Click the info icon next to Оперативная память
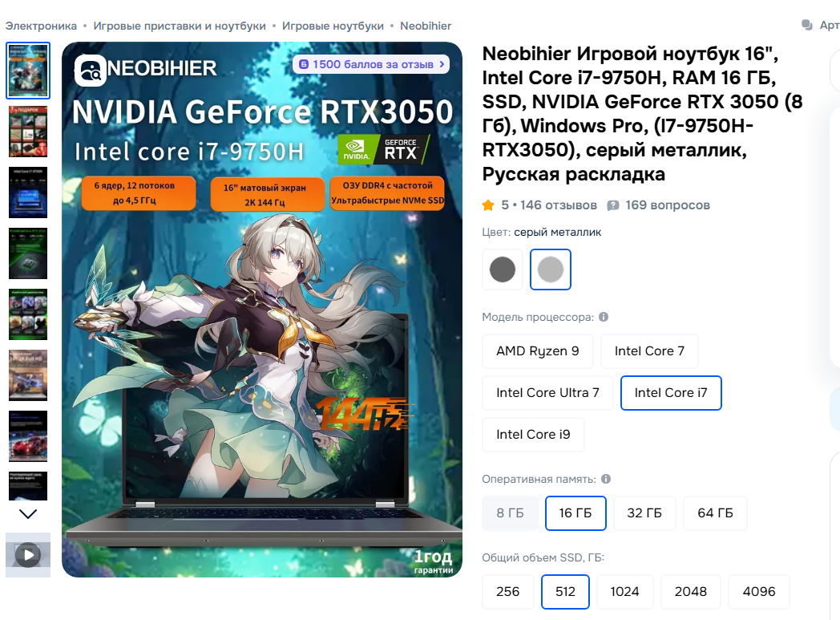 (x=606, y=479)
